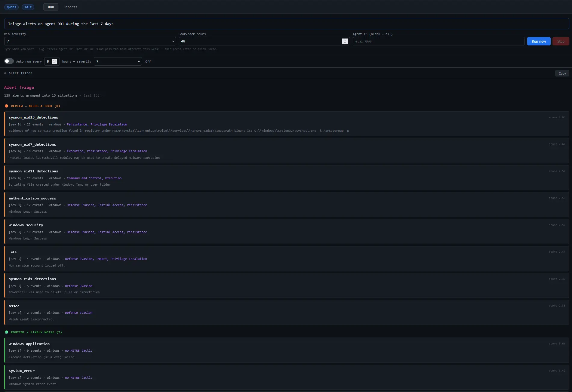The image size is (572, 392).
Task: Click 'Non service account logged off.' description
Action: (37, 265)
